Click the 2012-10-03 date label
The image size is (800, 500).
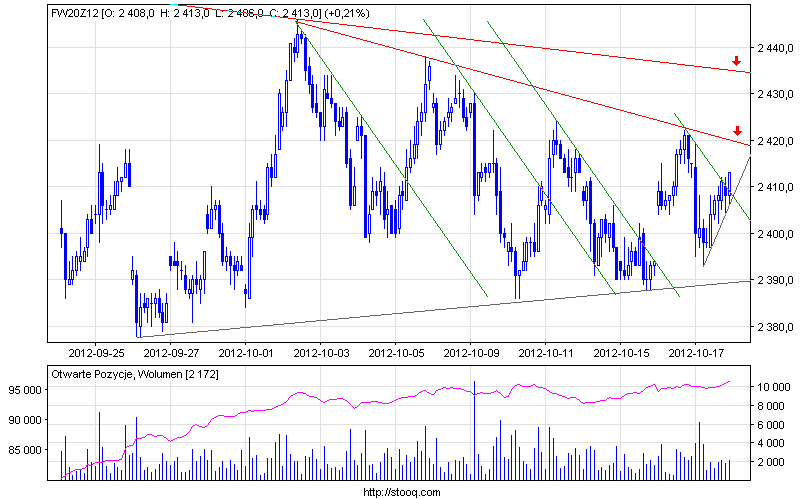(x=321, y=353)
